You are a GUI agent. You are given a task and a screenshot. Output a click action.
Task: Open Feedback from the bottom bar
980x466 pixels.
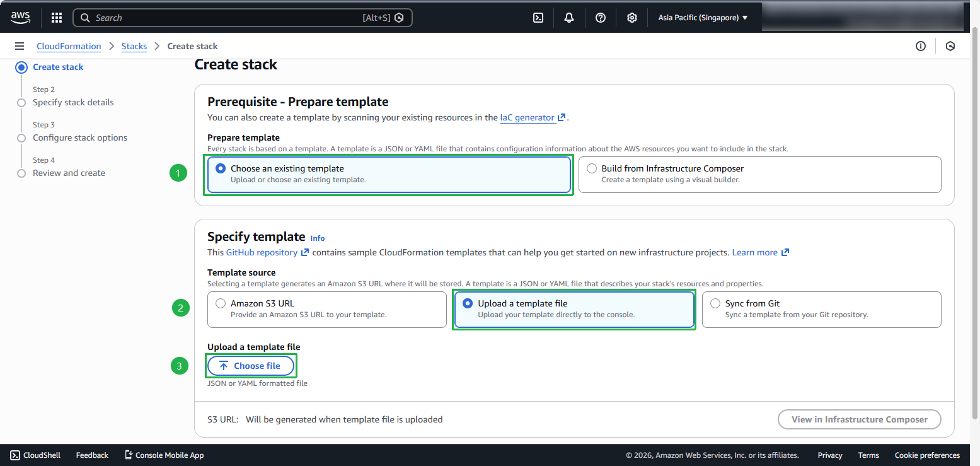click(92, 455)
